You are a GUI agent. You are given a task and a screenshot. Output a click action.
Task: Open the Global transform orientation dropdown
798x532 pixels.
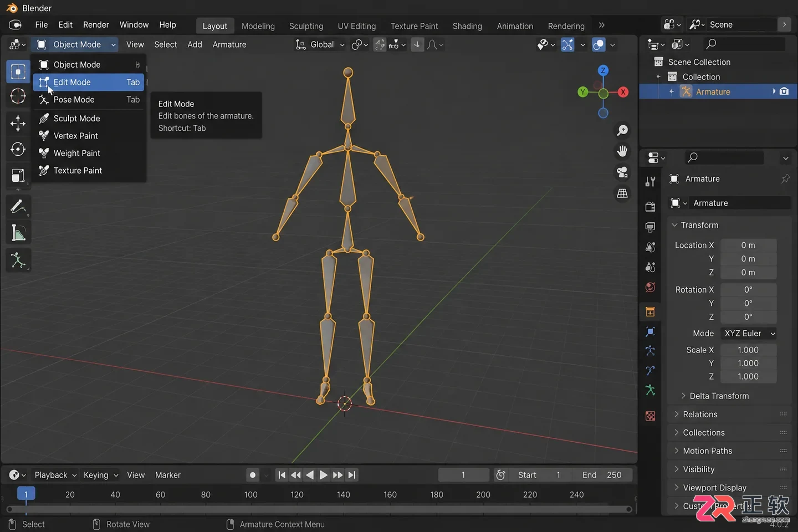[320, 44]
